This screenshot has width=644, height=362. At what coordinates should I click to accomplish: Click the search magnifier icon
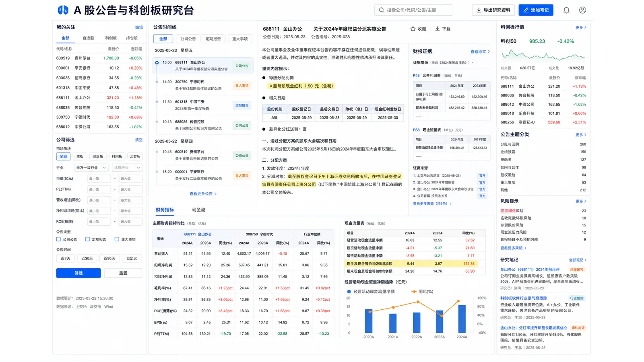pyautogui.click(x=381, y=10)
